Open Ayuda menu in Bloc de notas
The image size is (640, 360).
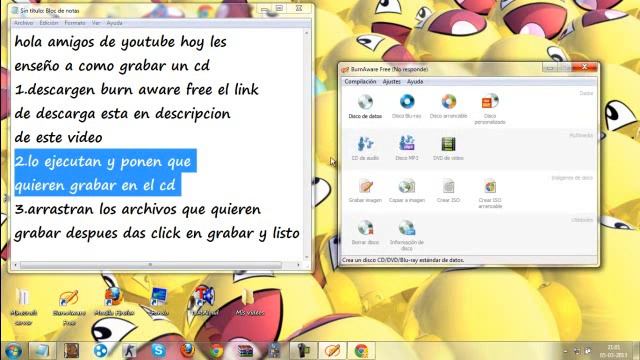tap(114, 23)
